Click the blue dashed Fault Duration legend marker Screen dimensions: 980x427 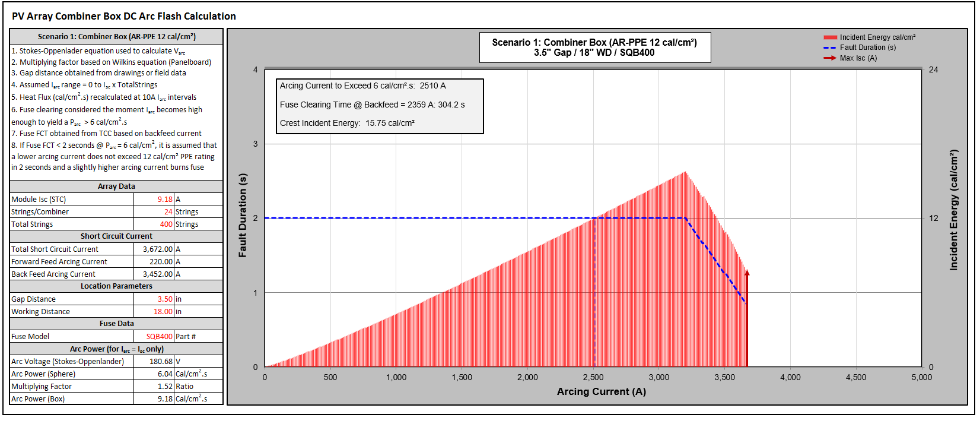tap(830, 48)
